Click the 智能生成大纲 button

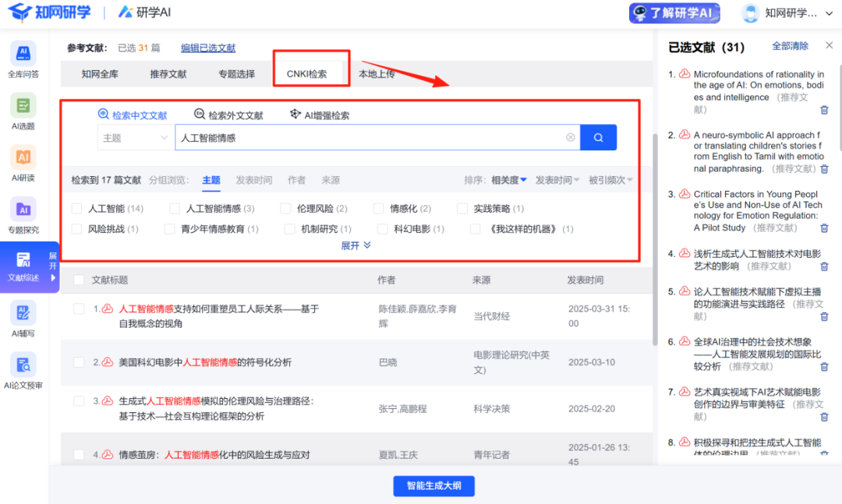(433, 486)
